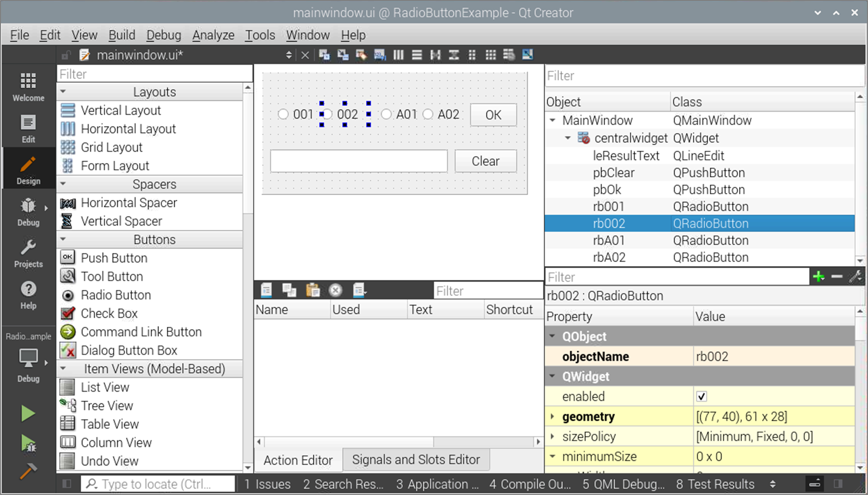The height and width of the screenshot is (495, 868).
Task: Expand the geometry property
Action: point(552,416)
